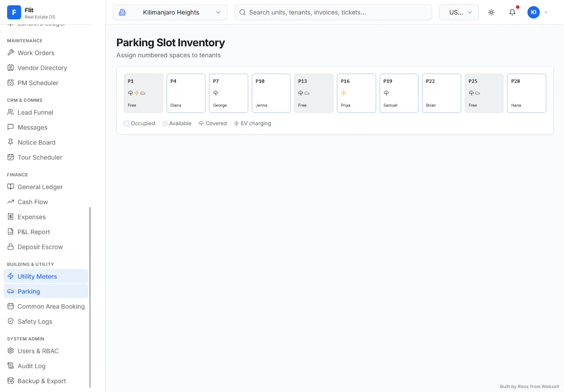Image resolution: width=564 pixels, height=392 pixels.
Task: Click the Lead Funnel people icon
Action: click(x=11, y=112)
